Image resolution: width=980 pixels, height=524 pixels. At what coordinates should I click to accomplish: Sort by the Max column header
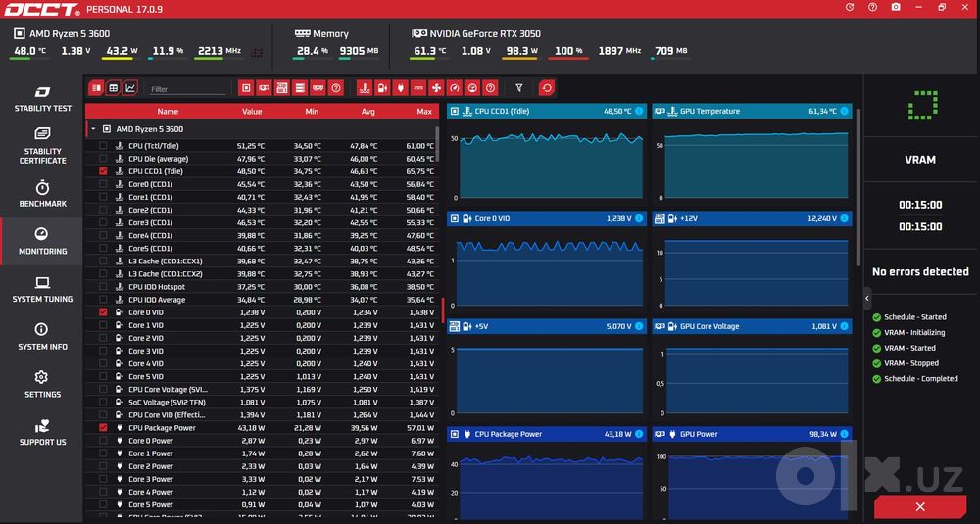click(x=424, y=112)
